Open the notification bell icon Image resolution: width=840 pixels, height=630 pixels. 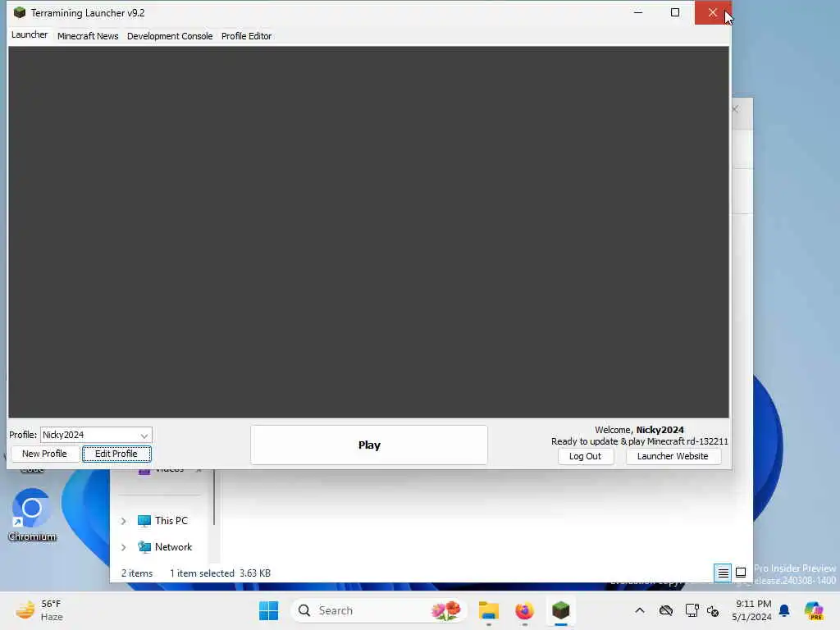tap(784, 610)
